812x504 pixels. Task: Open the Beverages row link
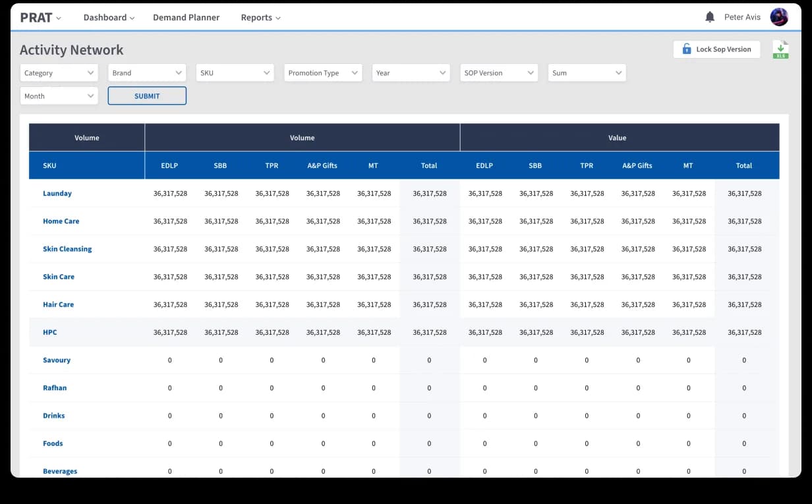tap(60, 471)
